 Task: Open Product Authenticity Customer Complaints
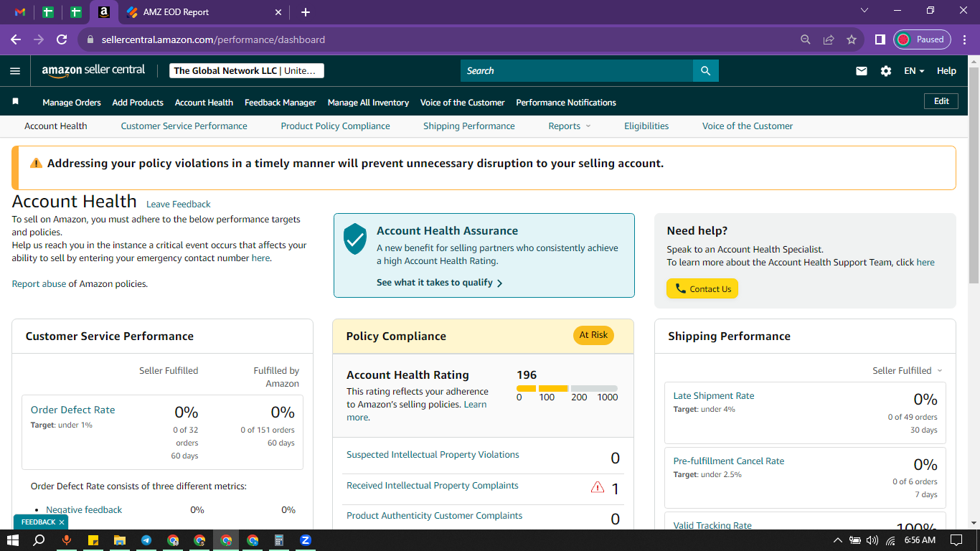(435, 516)
